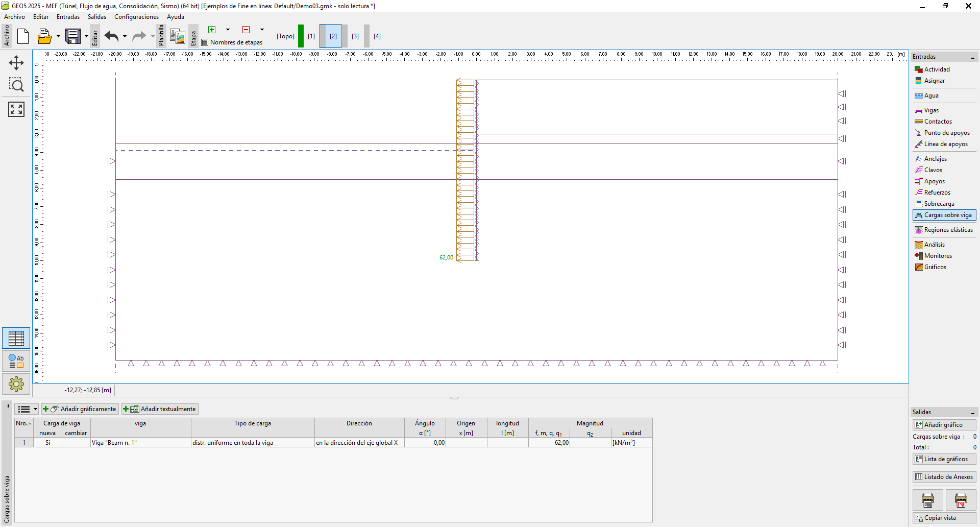Click Añadir gráficamente button

[x=80, y=409]
